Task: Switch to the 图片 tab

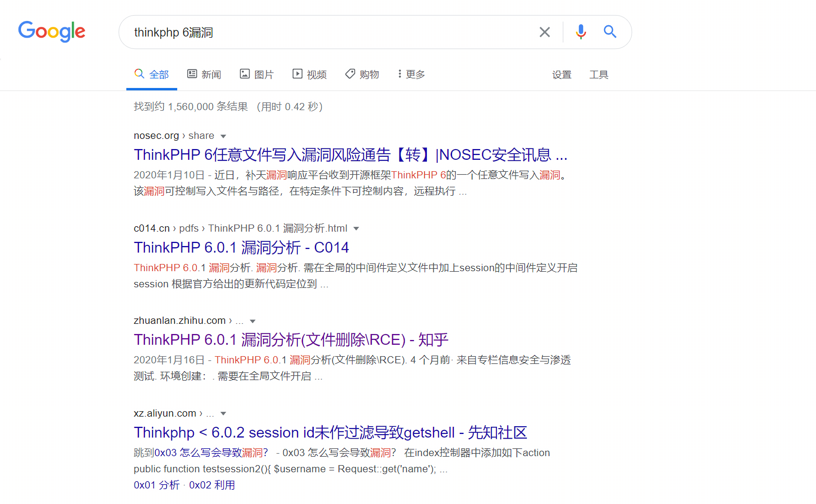Action: point(257,74)
